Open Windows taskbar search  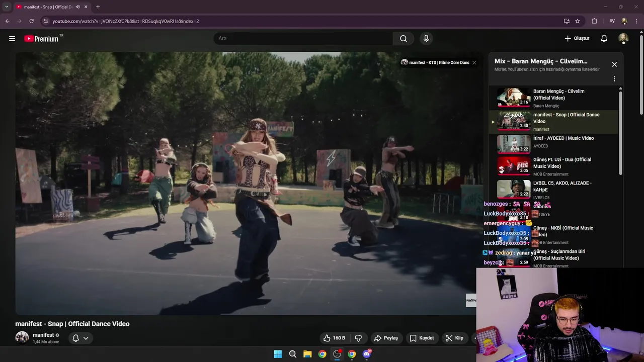point(293,354)
